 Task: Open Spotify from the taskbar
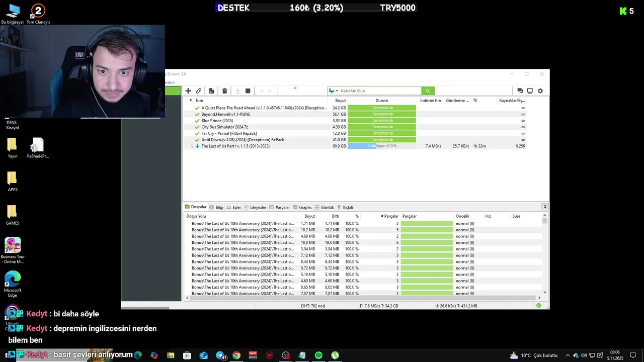click(x=318, y=355)
